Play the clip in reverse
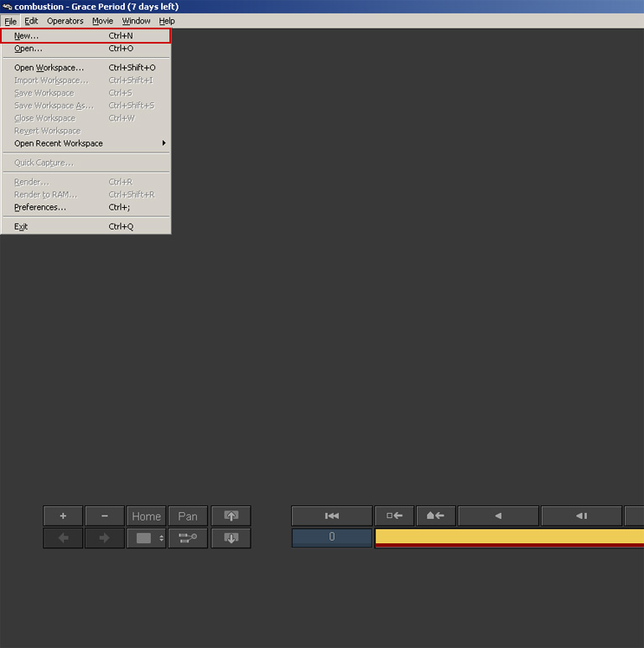The width and height of the screenshot is (644, 648). click(498, 516)
